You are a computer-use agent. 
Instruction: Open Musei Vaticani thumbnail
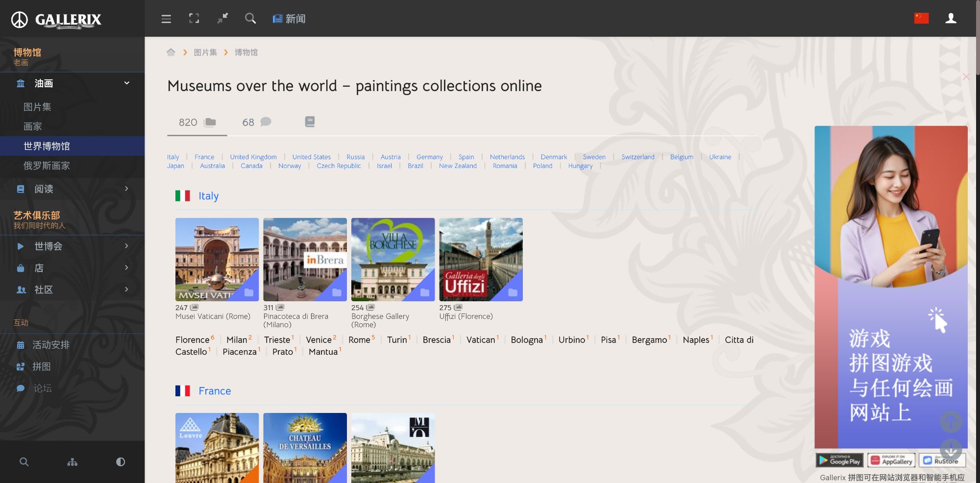click(x=217, y=260)
